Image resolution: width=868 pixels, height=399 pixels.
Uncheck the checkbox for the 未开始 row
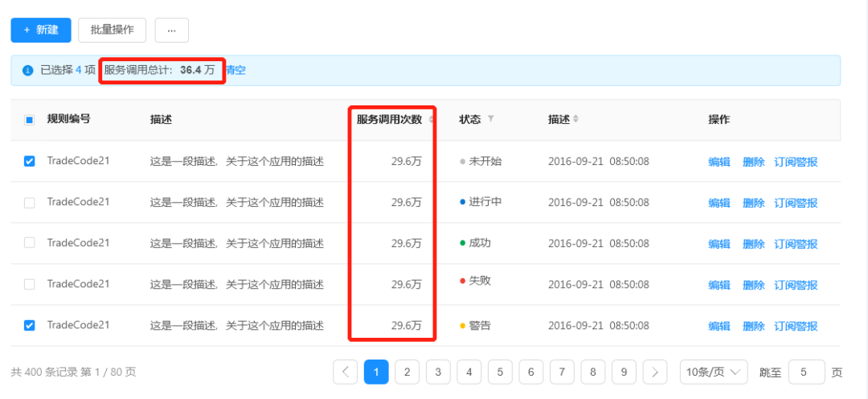tap(30, 161)
